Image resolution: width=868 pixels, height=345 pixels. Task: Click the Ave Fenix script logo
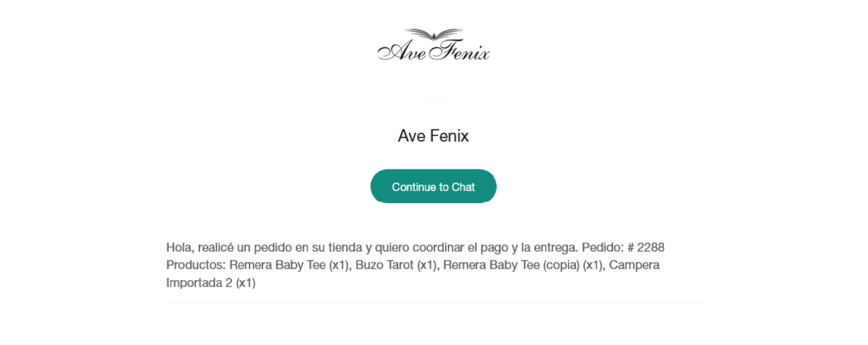pos(434,45)
